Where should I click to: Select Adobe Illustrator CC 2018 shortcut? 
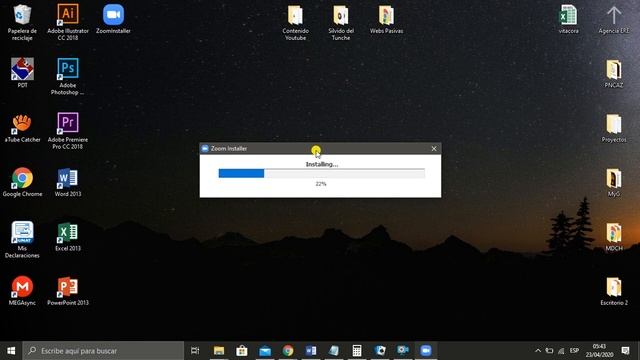point(68,22)
